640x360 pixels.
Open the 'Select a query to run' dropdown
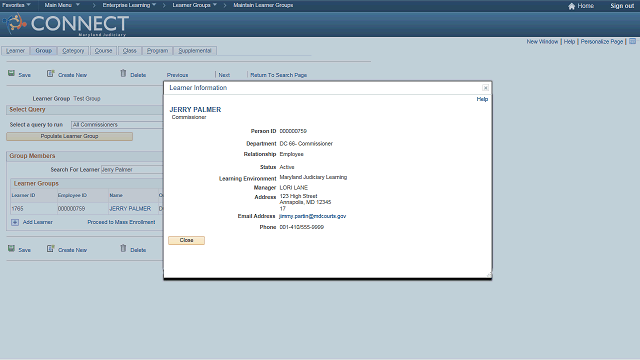click(x=117, y=124)
